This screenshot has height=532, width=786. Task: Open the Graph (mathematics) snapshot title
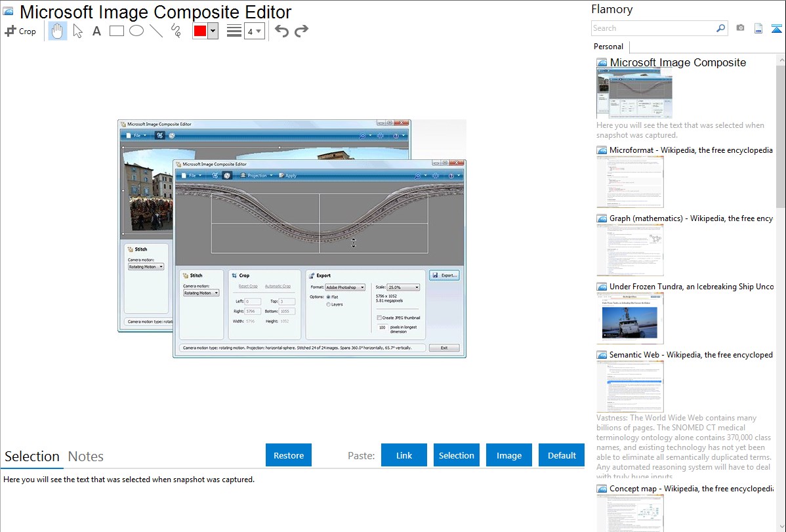coord(691,218)
